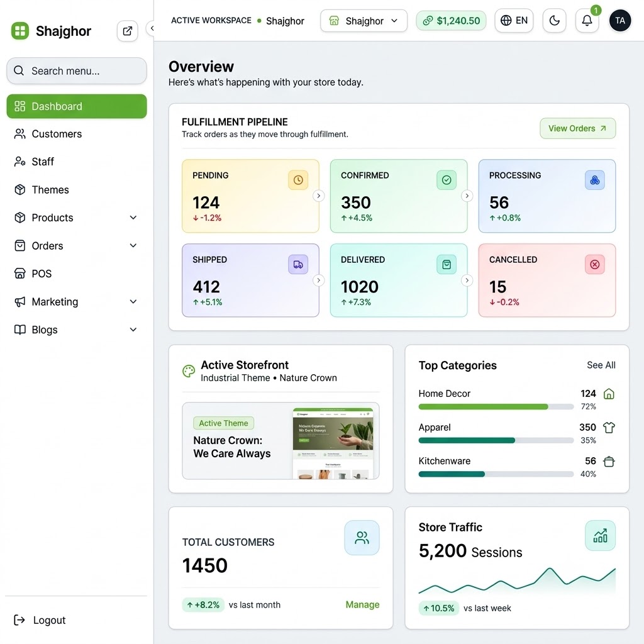This screenshot has height=644, width=644.
Task: Open Customers in sidebar
Action: [76, 134]
